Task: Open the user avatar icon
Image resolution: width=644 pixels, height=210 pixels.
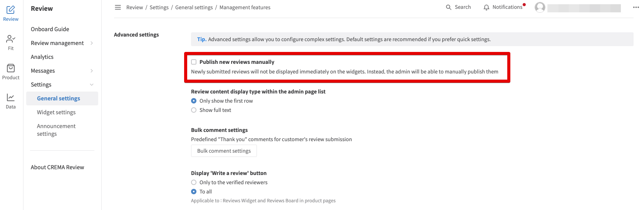Action: (x=540, y=7)
